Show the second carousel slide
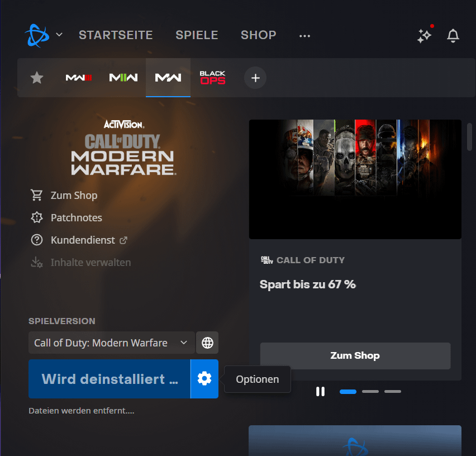Screen dimensions: 476x456 tap(370, 391)
